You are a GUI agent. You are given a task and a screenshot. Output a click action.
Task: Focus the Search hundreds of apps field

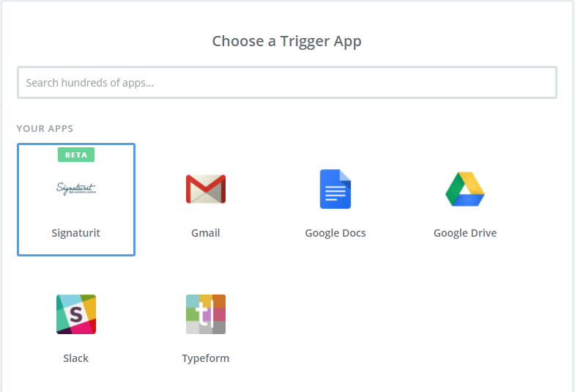coord(287,83)
